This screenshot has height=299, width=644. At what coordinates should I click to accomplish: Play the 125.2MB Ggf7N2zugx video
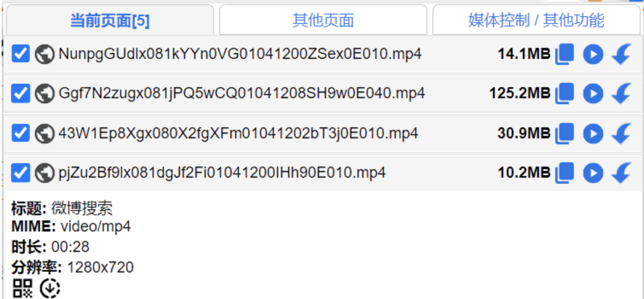pos(593,94)
